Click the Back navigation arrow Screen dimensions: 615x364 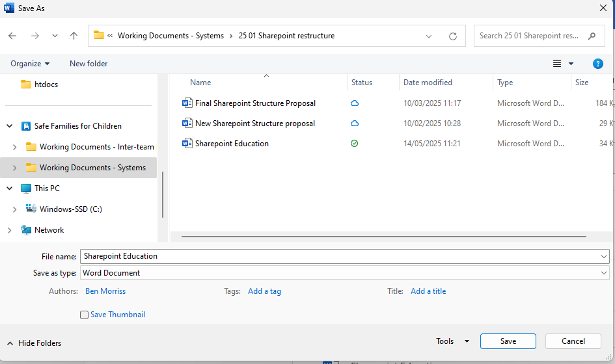click(12, 36)
